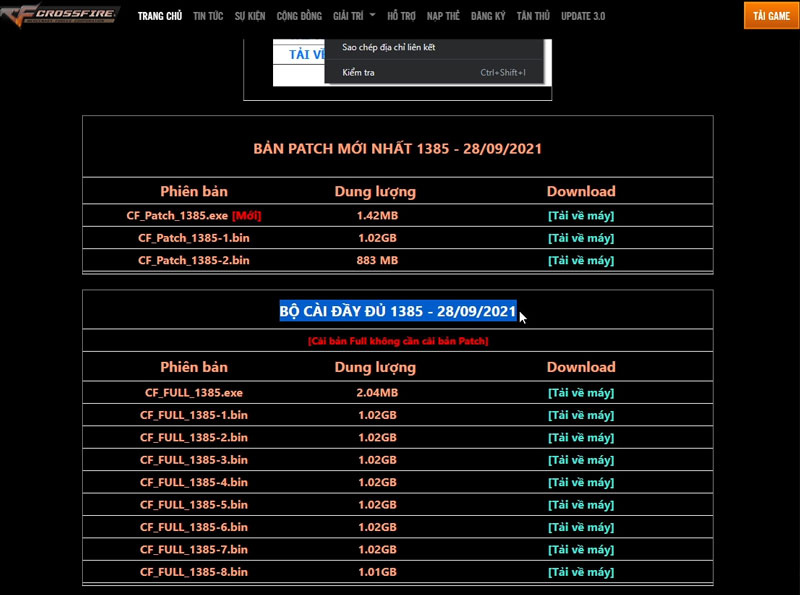Download CF_FULL_1385-8.bin via Tải về máy
This screenshot has height=595, width=800.
point(580,572)
